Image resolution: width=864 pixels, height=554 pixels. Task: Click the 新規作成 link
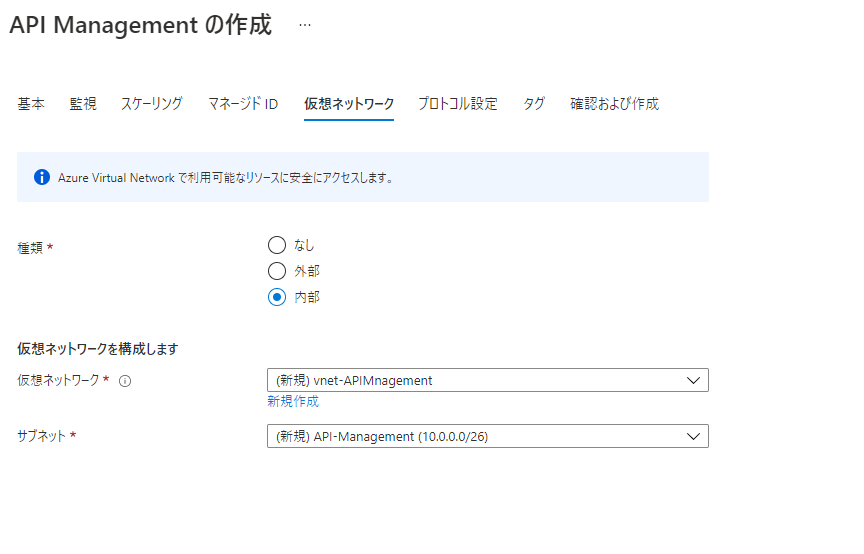[293, 401]
